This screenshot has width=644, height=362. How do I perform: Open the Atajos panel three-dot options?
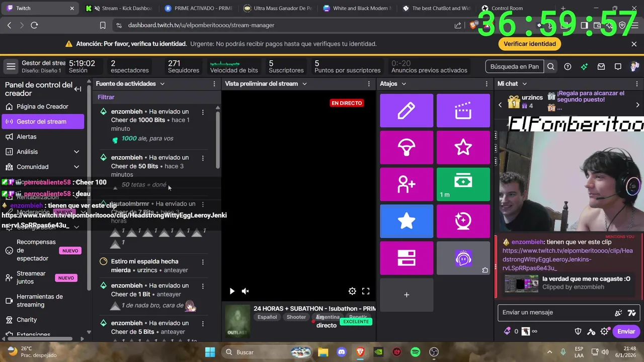(x=487, y=84)
